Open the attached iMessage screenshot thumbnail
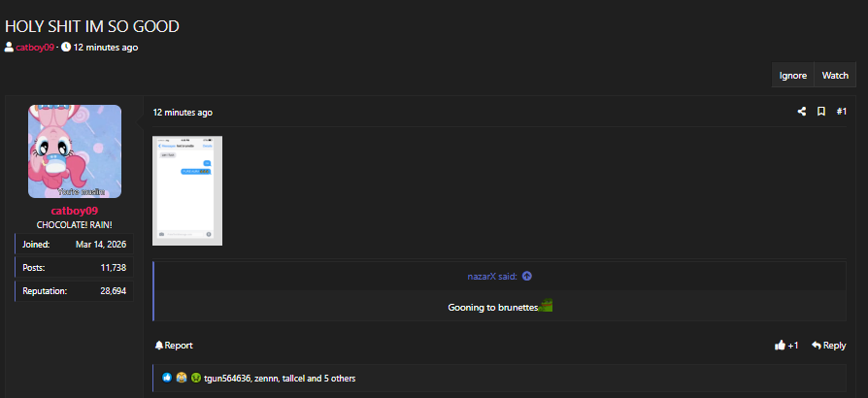 [x=187, y=190]
